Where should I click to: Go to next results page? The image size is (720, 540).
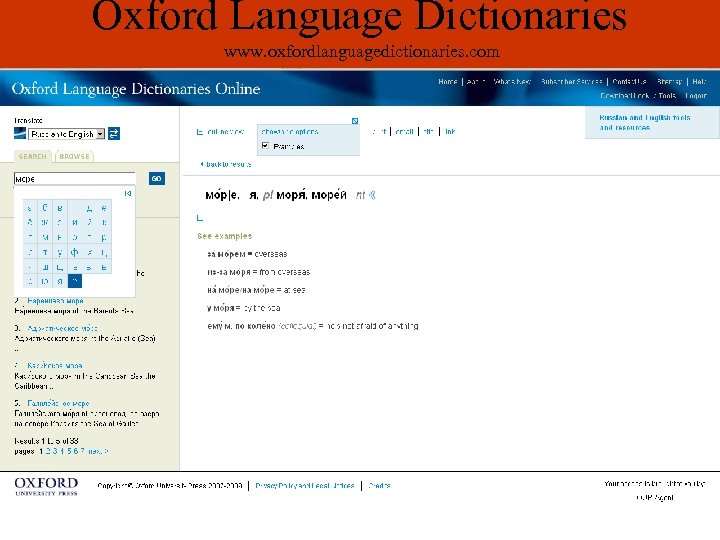[98, 451]
